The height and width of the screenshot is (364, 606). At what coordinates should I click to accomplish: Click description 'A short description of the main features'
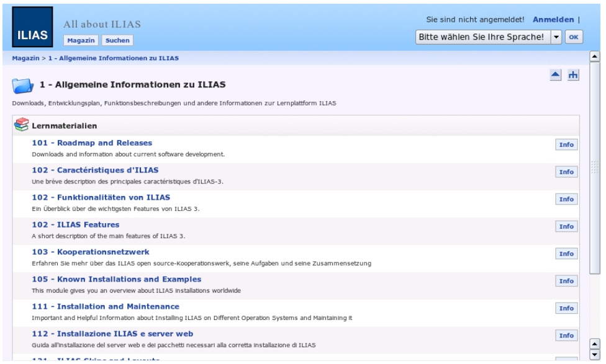point(108,236)
